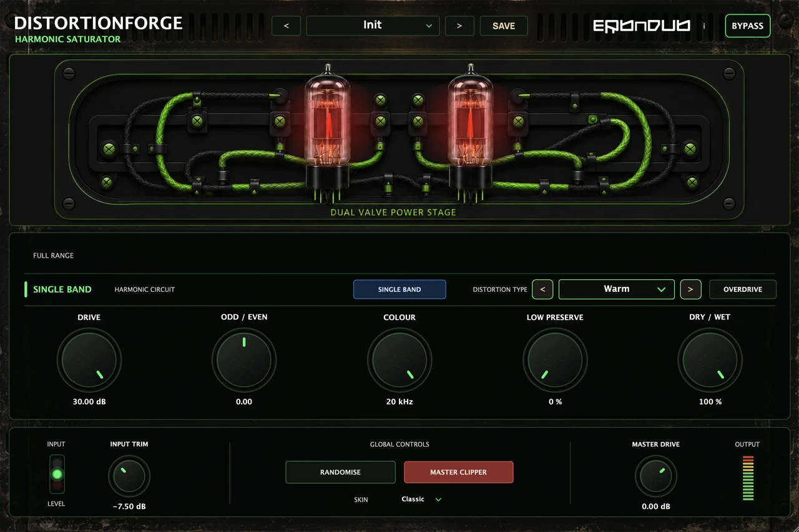This screenshot has height=532, width=799.
Task: Click the RANDOMISE button
Action: pyautogui.click(x=340, y=472)
